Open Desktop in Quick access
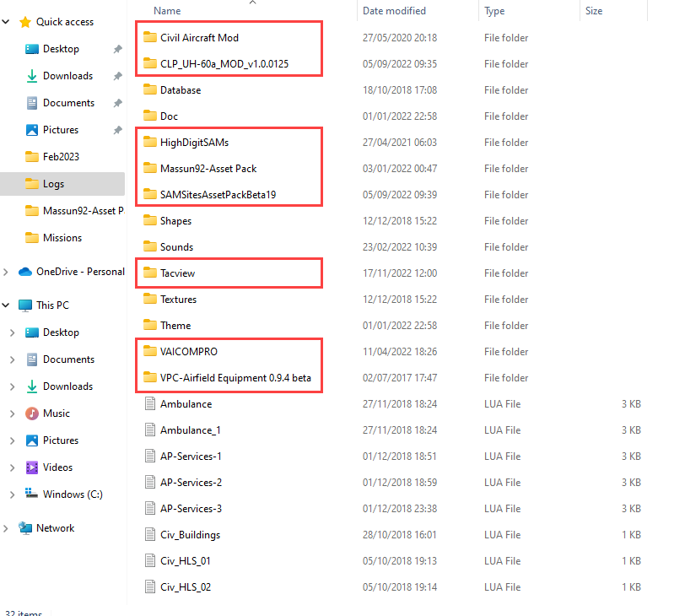Image resolution: width=685 pixels, height=616 pixels. click(61, 49)
